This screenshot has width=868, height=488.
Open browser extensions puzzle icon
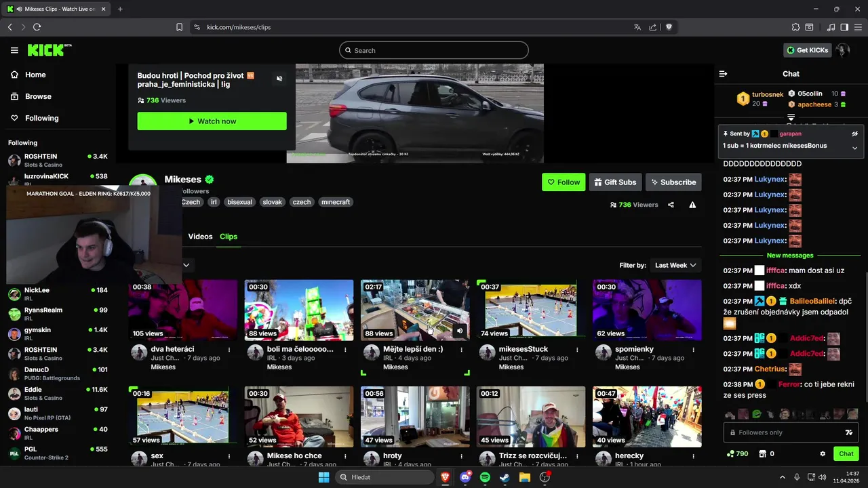click(795, 27)
